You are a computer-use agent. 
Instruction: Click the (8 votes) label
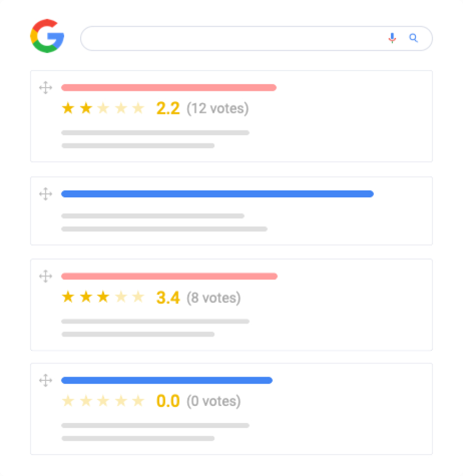tap(213, 297)
